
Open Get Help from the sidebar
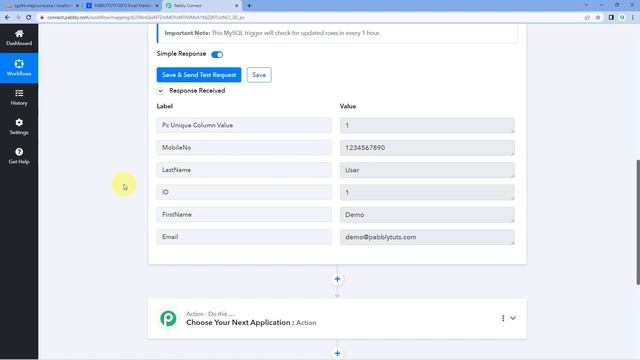tap(19, 156)
